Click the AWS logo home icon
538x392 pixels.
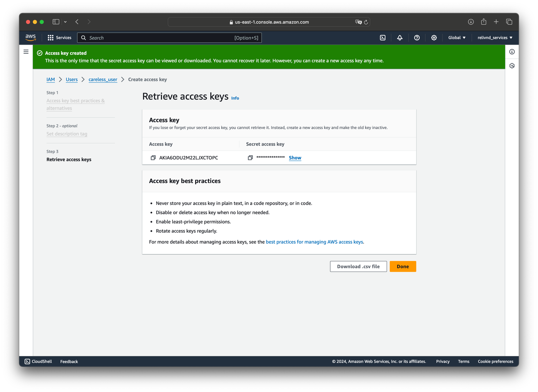tap(31, 38)
